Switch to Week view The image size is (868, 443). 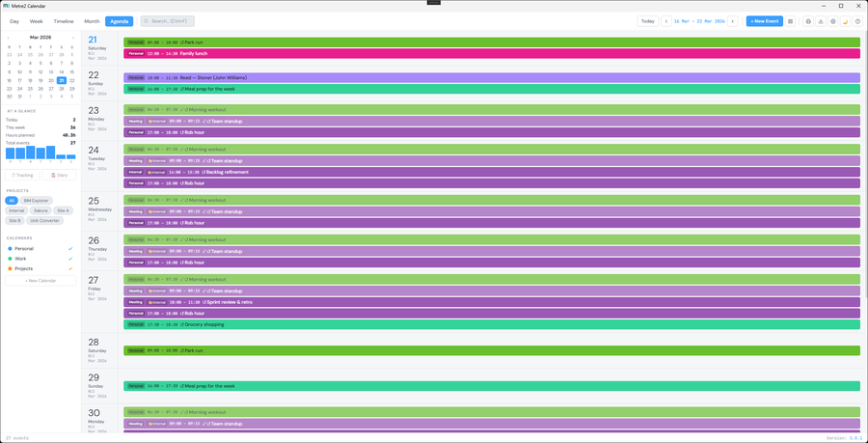[x=37, y=21]
